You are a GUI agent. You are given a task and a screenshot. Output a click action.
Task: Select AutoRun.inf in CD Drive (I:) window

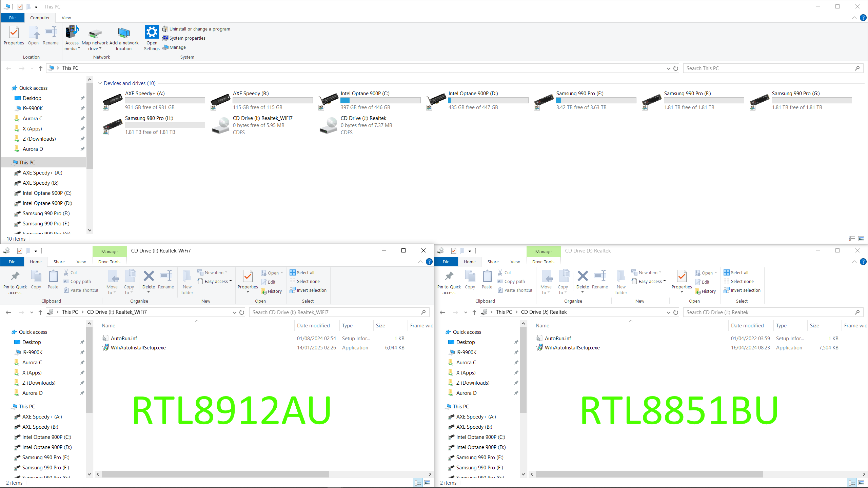[124, 338]
